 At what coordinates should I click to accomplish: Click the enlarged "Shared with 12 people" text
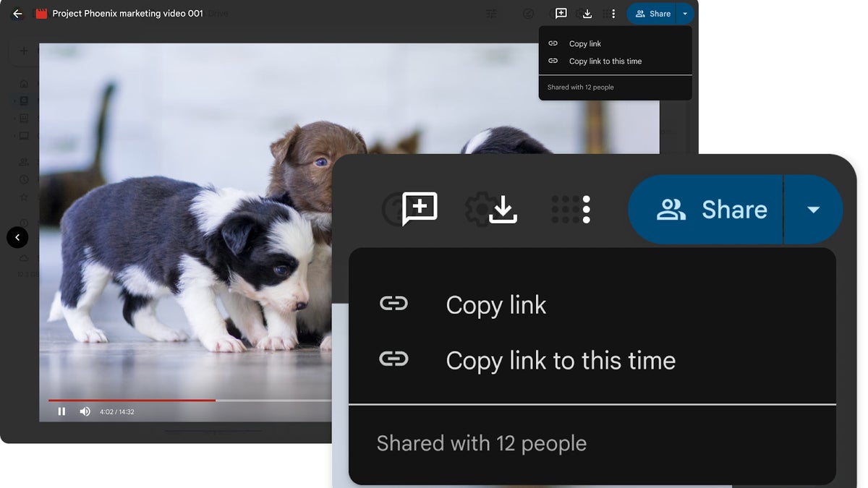click(x=481, y=443)
